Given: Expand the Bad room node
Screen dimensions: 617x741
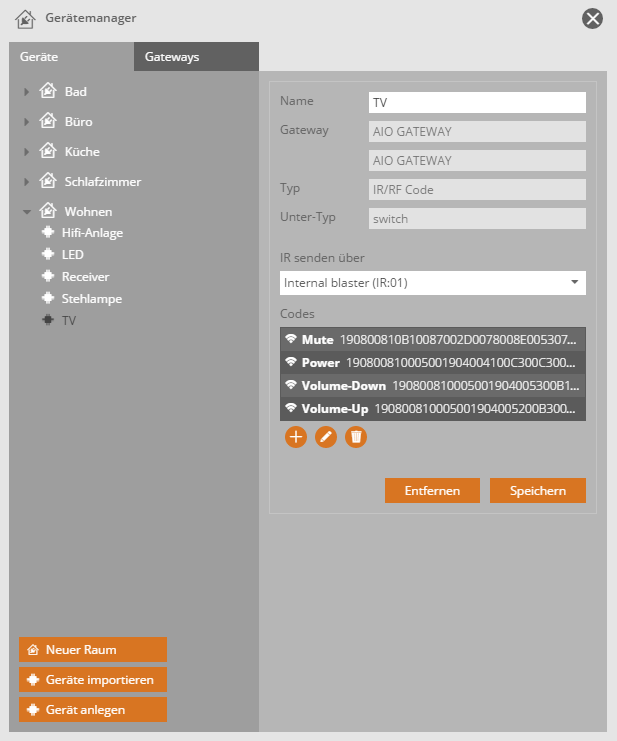Looking at the screenshot, I should click(x=27, y=92).
